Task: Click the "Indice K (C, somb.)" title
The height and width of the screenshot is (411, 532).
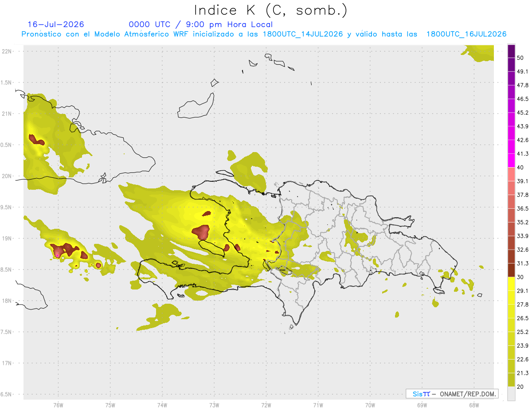Action: pyautogui.click(x=270, y=10)
